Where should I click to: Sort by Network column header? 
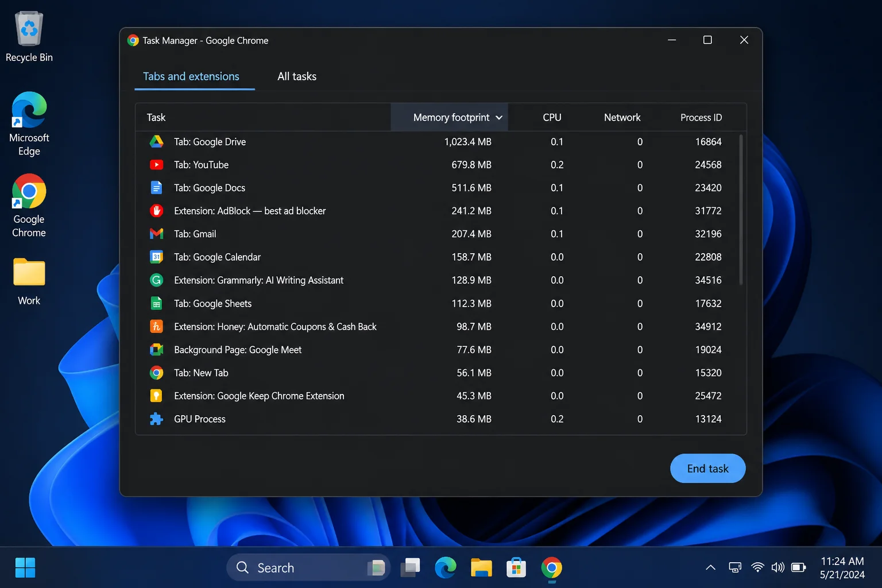pyautogui.click(x=622, y=118)
